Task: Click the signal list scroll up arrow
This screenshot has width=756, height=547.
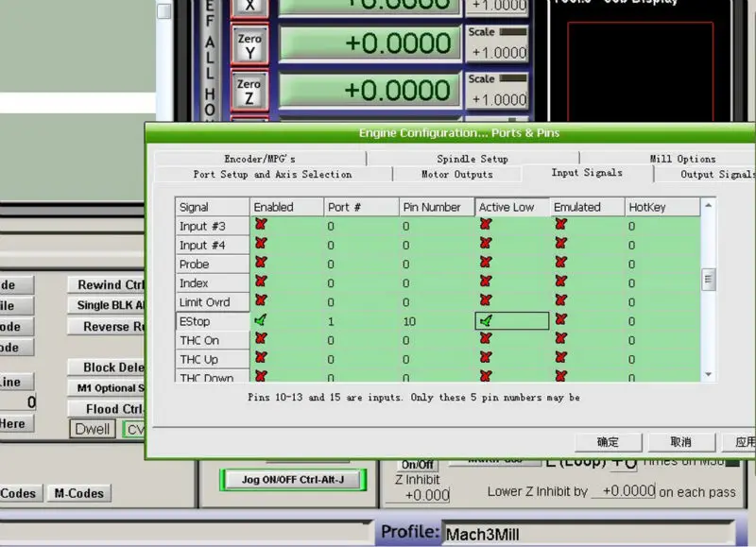Action: 708,205
